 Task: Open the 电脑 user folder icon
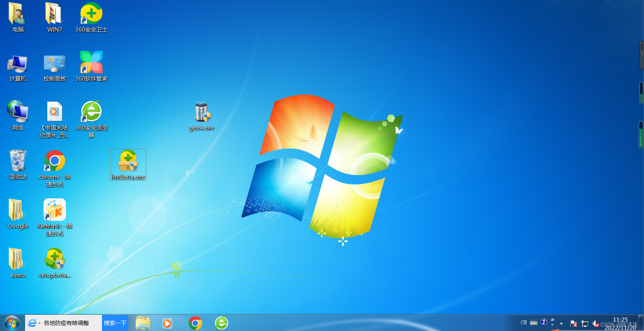[x=18, y=17]
